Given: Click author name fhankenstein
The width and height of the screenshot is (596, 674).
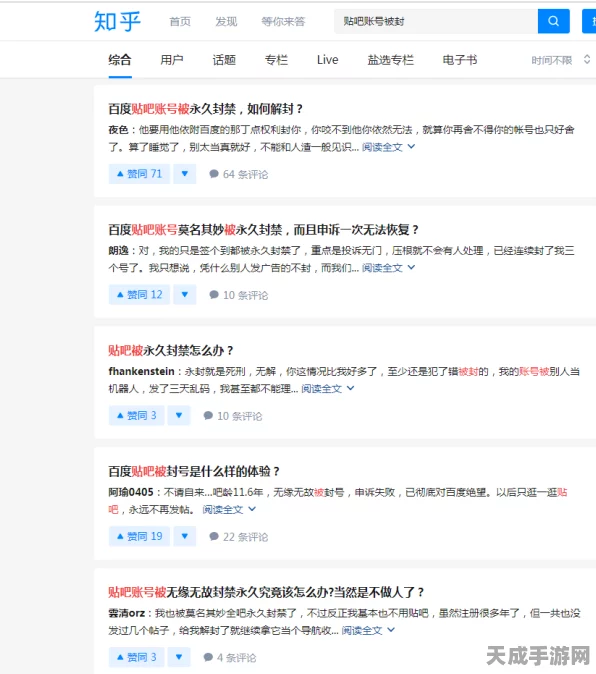Looking at the screenshot, I should click(141, 371).
